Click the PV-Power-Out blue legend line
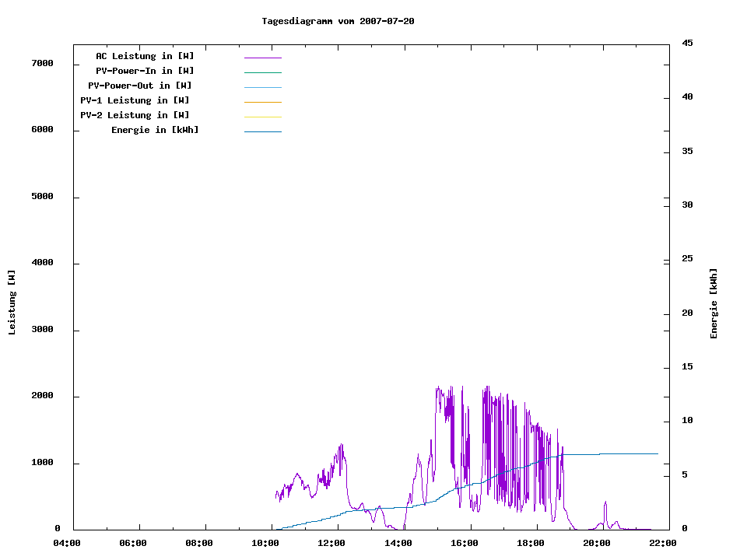747x560 pixels. coord(262,87)
